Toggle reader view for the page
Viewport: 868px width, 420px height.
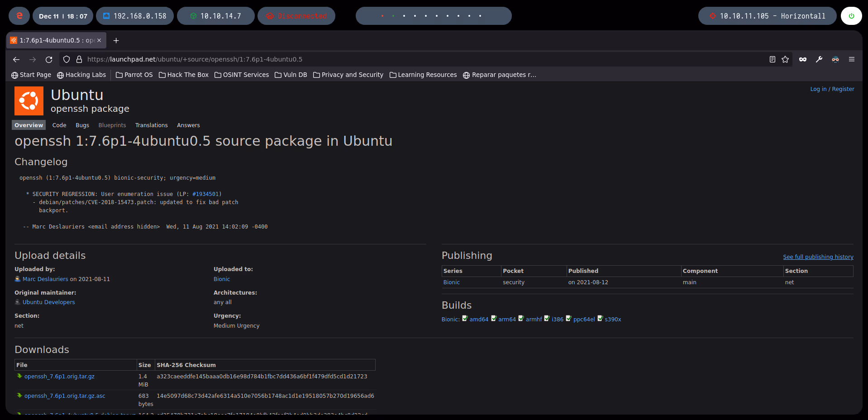772,59
